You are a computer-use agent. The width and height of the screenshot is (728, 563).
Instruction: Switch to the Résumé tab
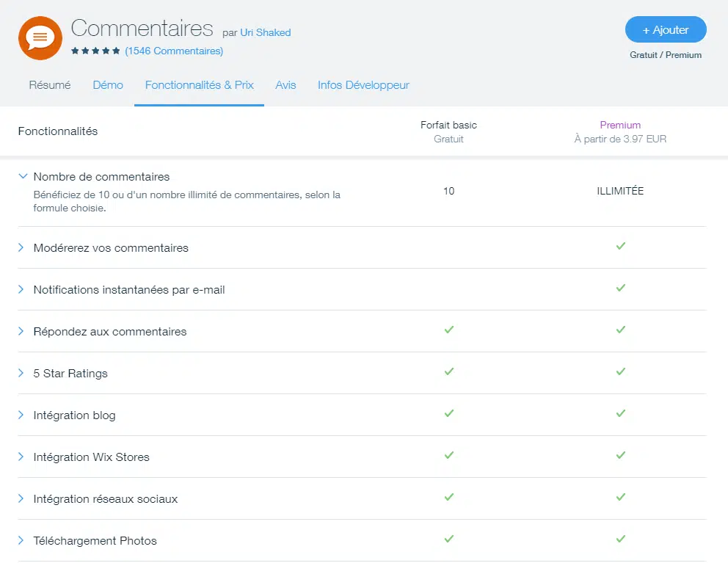point(50,85)
